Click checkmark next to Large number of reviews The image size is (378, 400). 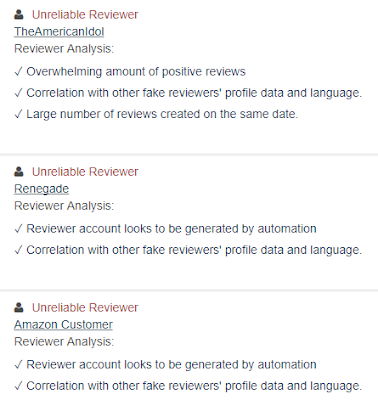(x=18, y=114)
